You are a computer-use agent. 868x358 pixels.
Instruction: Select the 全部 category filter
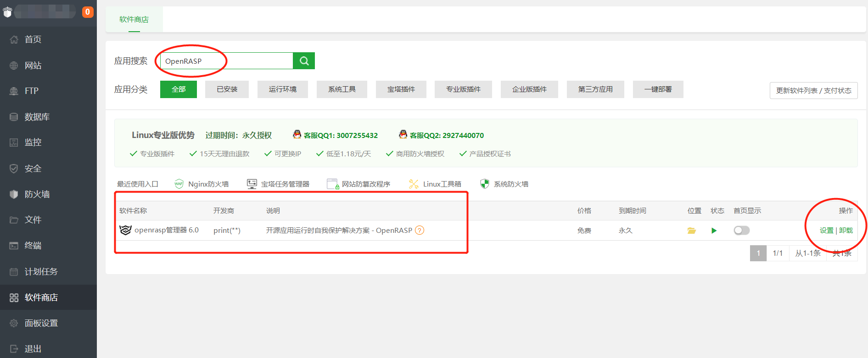tap(179, 89)
